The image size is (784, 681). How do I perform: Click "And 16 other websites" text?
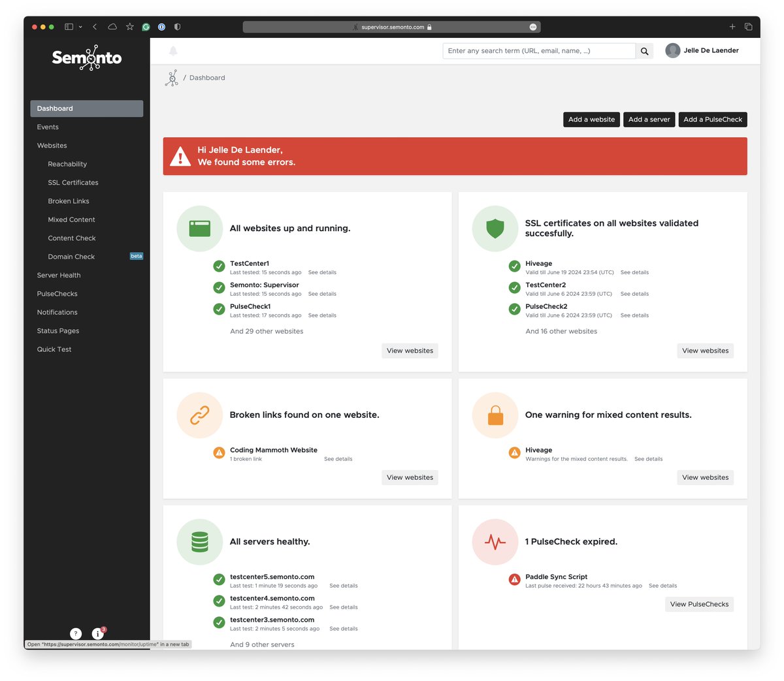point(561,332)
